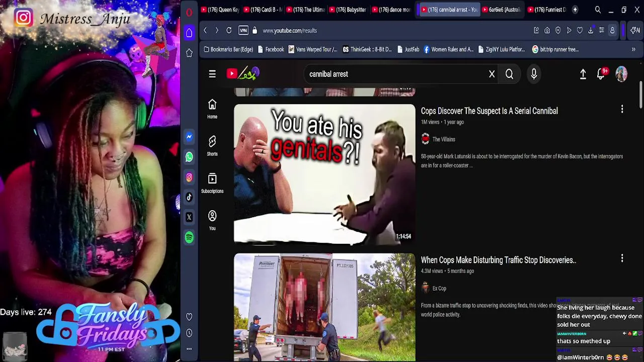
Task: Open The Villains channel link
Action: point(444,139)
